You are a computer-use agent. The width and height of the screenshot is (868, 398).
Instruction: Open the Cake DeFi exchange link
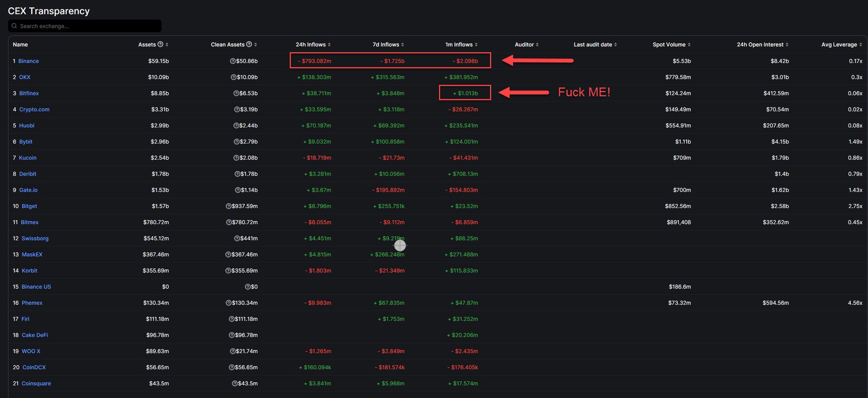[x=35, y=335]
